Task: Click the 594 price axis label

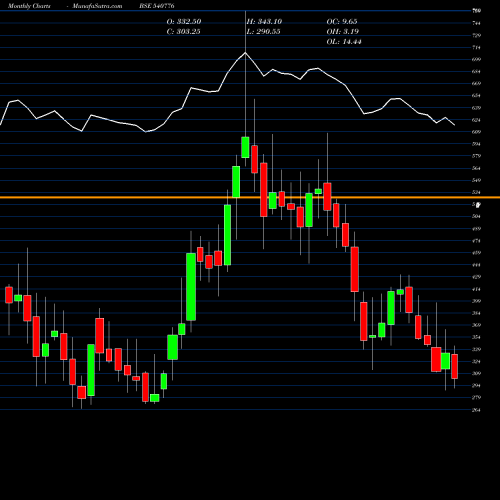Action: coord(476,144)
